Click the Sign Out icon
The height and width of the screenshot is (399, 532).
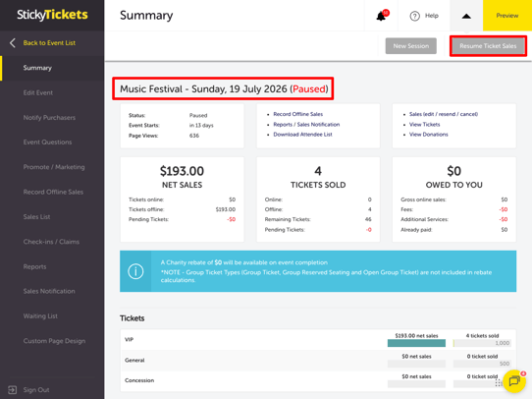click(12, 390)
